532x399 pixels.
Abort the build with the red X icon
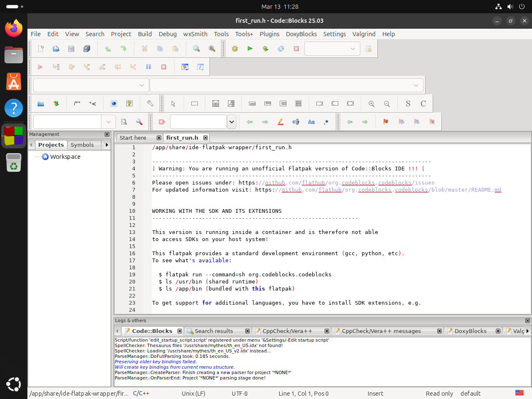[x=296, y=49]
